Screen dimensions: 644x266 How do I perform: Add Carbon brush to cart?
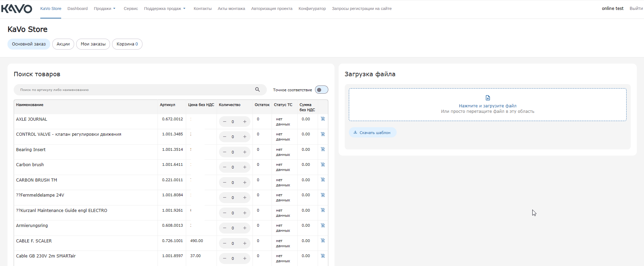pos(323,164)
